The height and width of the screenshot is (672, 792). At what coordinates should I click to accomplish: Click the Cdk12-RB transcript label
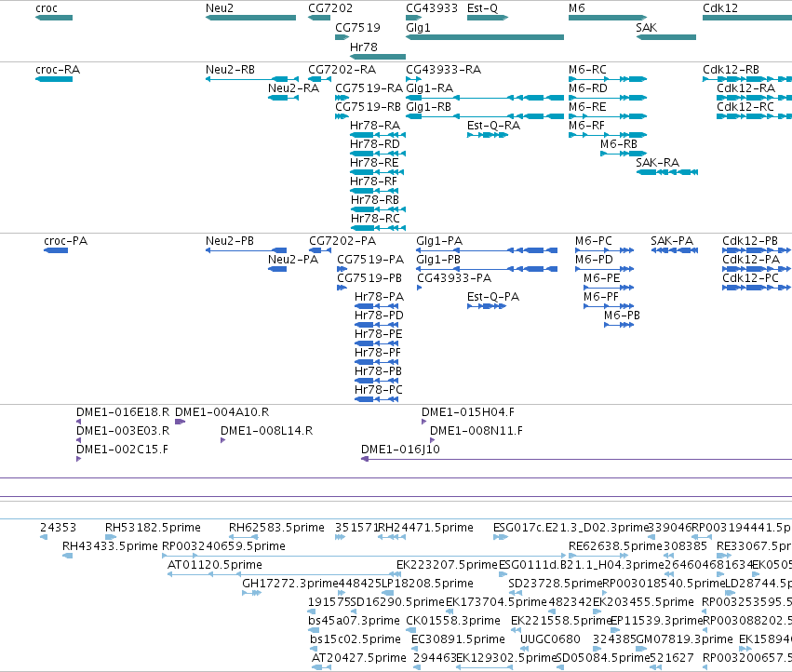(x=731, y=70)
